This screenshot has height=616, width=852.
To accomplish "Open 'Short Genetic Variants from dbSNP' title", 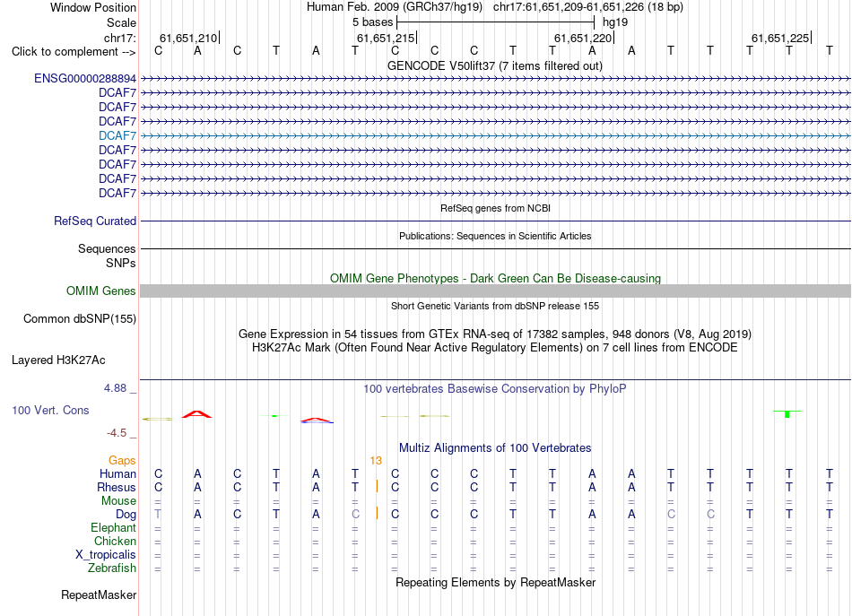I will 495,306.
